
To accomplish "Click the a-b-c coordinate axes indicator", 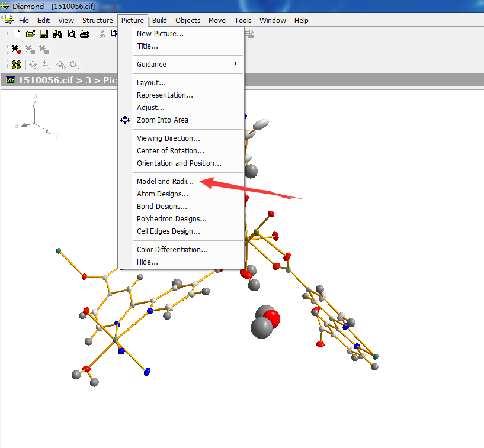I will (x=35, y=117).
